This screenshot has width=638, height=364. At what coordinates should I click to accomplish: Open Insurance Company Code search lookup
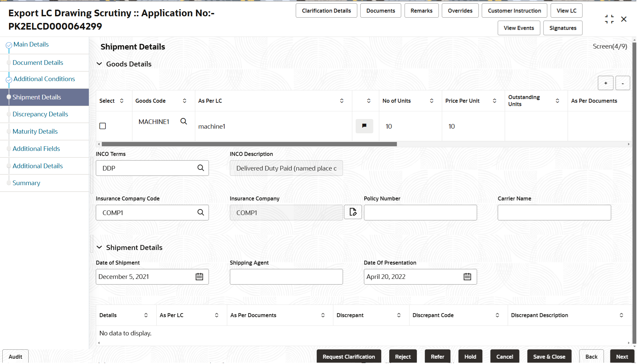[201, 212]
